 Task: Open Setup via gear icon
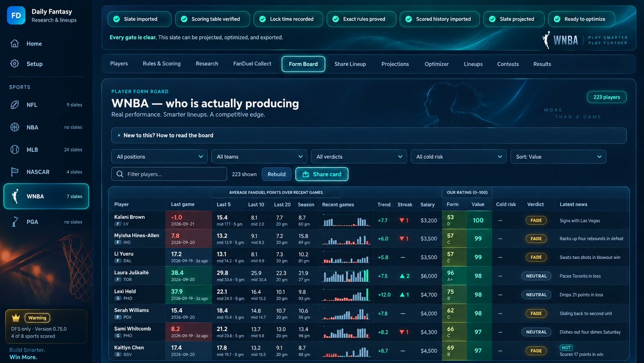click(x=15, y=63)
